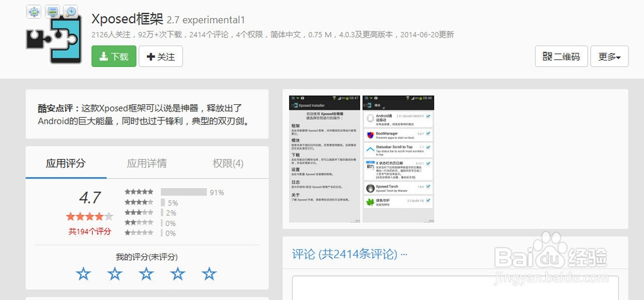Click the magnifier zoom icon above the app logo

[x=71, y=12]
